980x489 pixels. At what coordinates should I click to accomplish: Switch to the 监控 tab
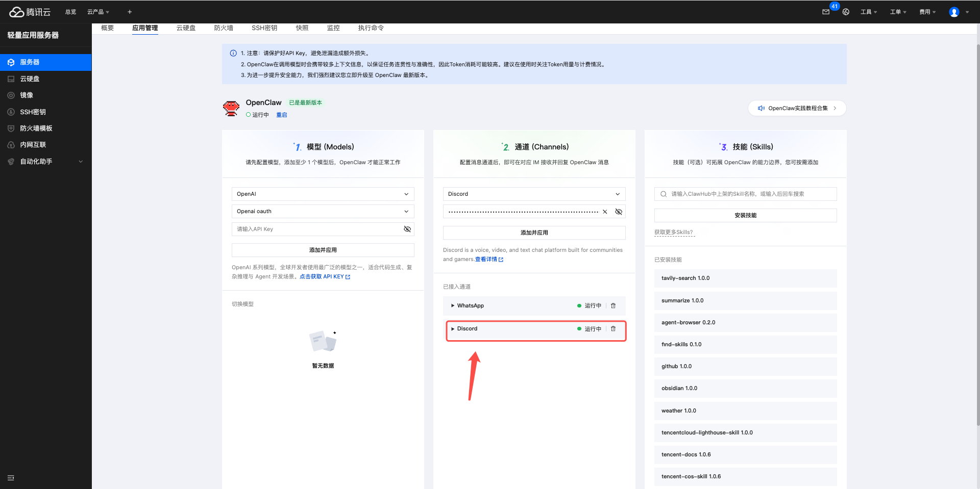(x=333, y=28)
